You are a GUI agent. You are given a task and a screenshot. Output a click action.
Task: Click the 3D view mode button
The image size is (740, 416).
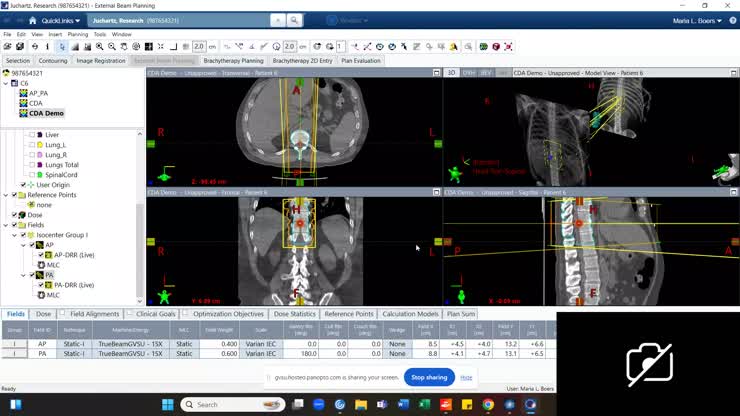tap(452, 73)
